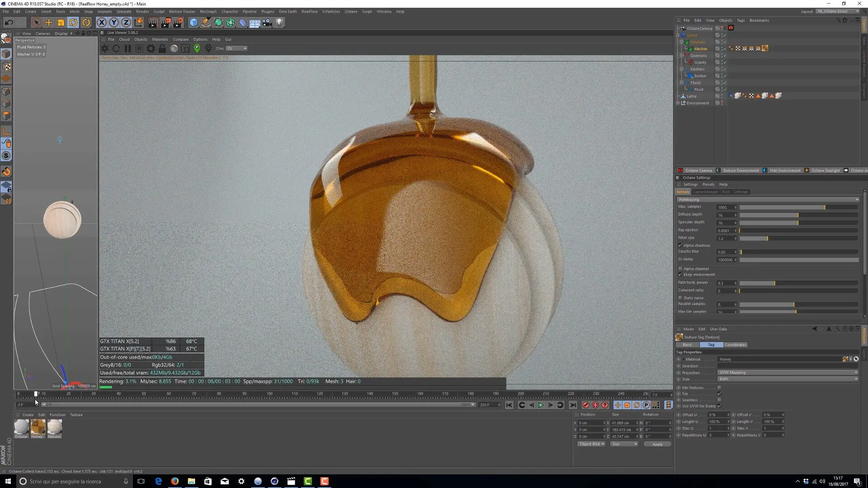868x488 pixels.
Task: Activate the Scale tool in the top toolbar
Action: click(61, 22)
